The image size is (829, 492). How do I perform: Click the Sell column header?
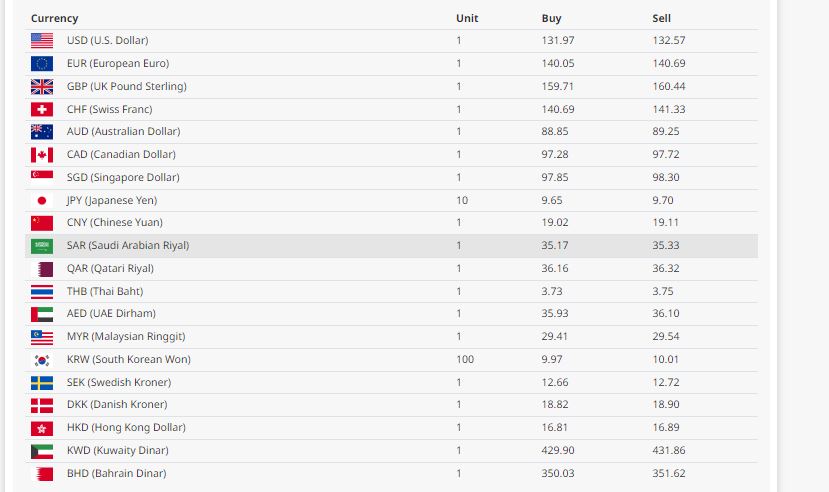pyautogui.click(x=661, y=18)
